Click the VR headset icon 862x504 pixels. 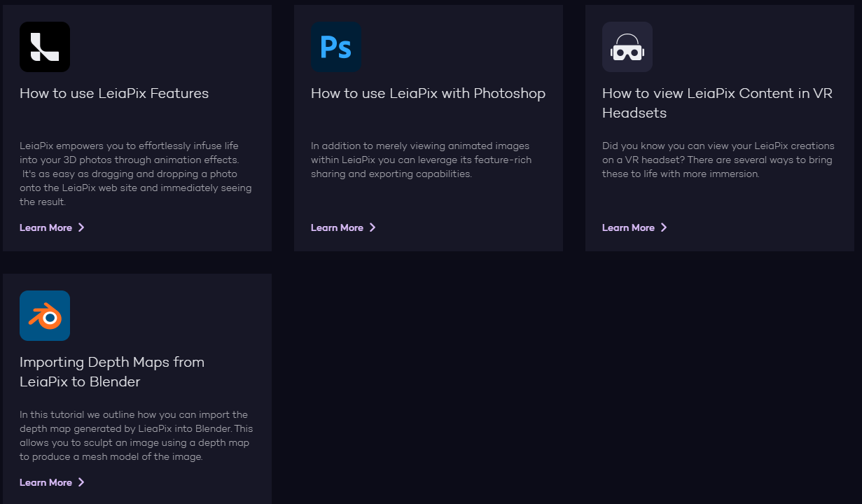[627, 47]
